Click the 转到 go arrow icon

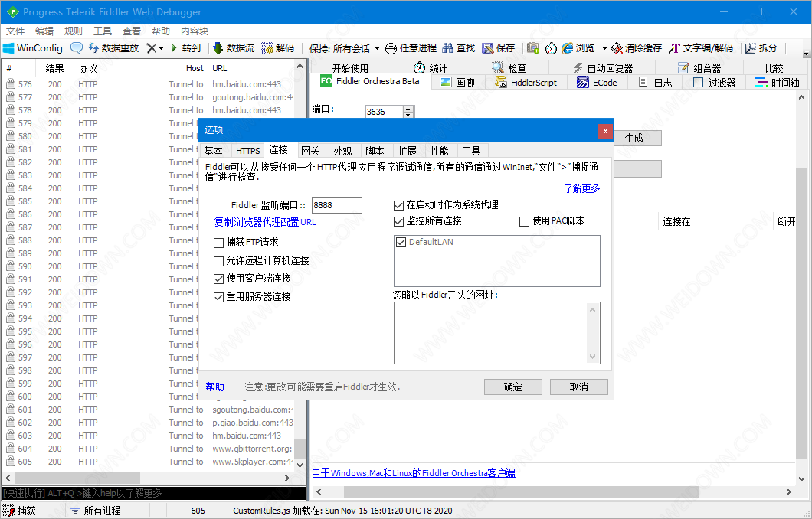[174, 48]
